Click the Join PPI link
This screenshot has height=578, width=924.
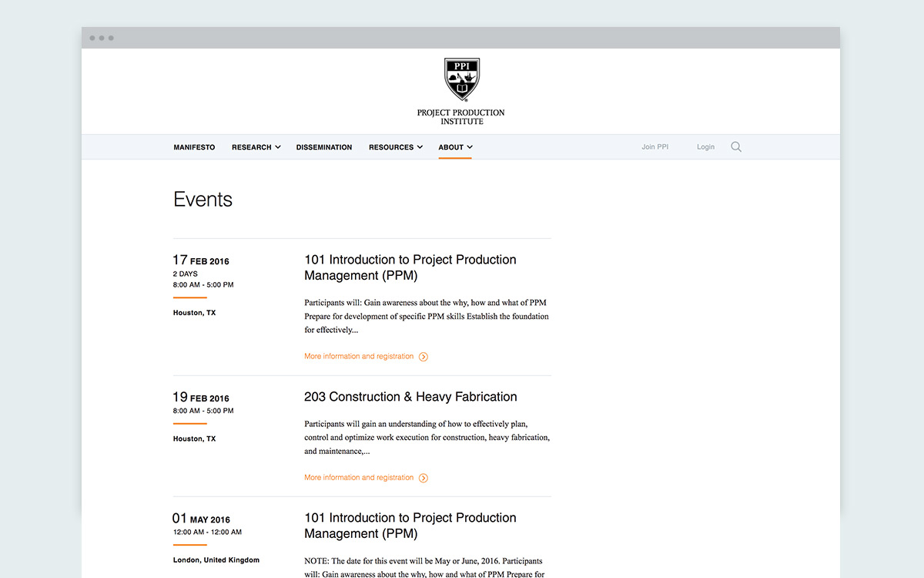coord(654,147)
